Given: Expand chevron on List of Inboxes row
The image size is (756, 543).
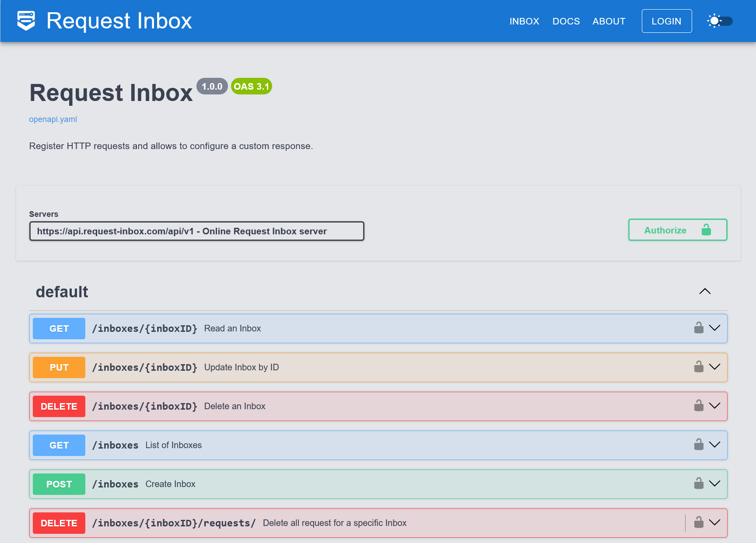Looking at the screenshot, I should (714, 445).
